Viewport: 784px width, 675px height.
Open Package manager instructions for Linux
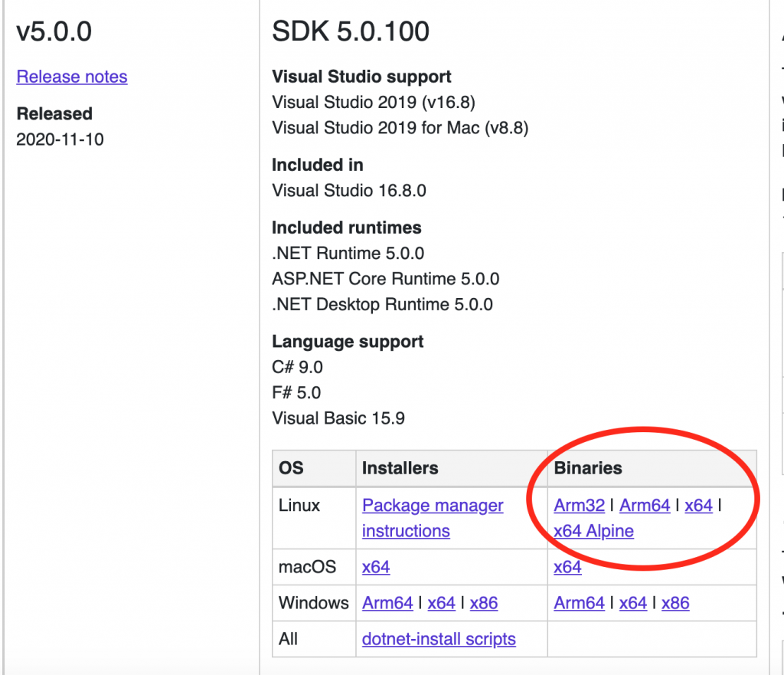pos(433,518)
